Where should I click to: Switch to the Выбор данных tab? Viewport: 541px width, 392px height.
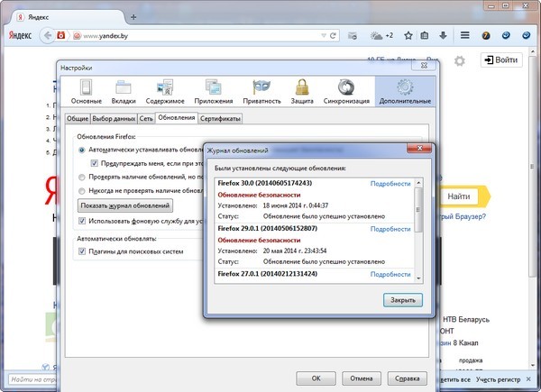[x=114, y=119]
